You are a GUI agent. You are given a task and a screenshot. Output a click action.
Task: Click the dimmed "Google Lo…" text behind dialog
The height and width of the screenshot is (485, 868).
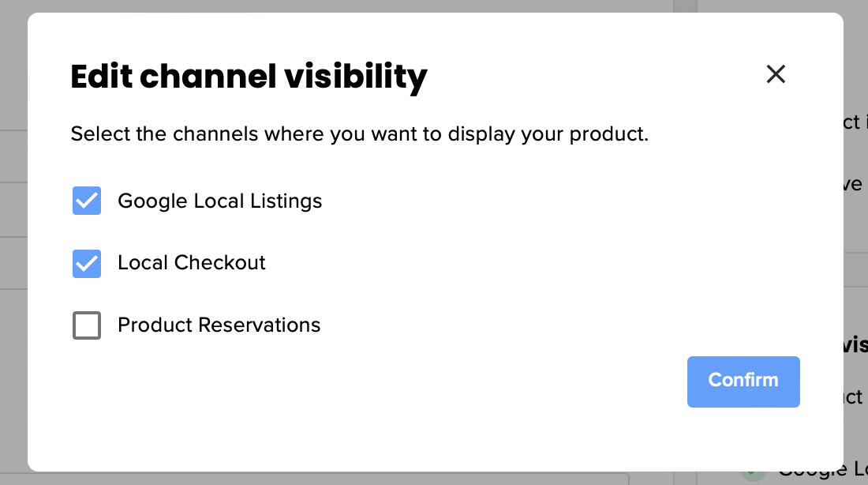click(822, 472)
